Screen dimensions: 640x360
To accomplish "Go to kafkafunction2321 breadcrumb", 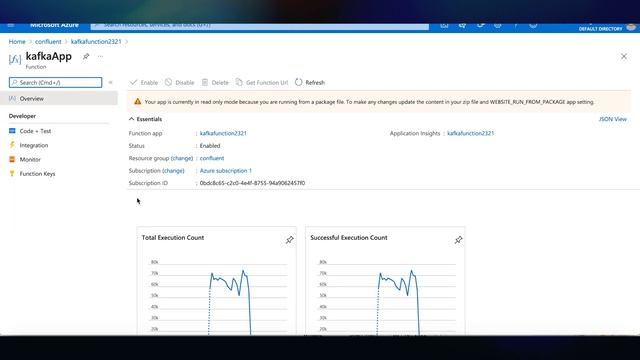I will click(96, 42).
